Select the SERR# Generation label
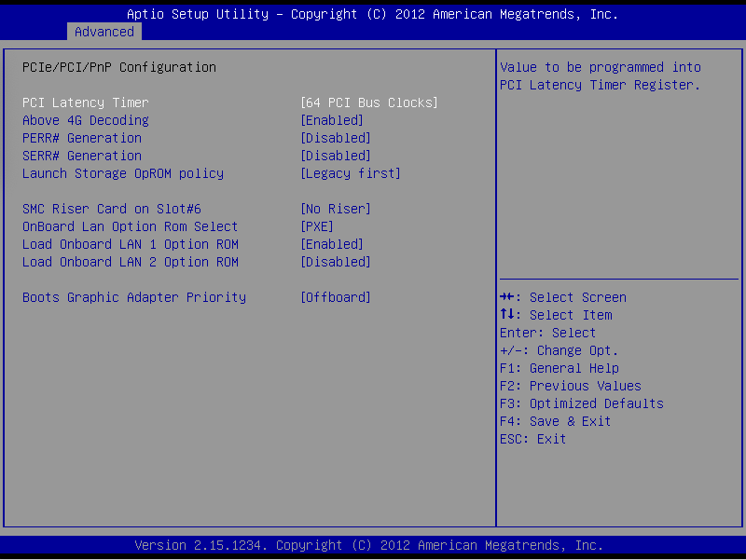Screen dimensions: 746x560 coord(82,156)
